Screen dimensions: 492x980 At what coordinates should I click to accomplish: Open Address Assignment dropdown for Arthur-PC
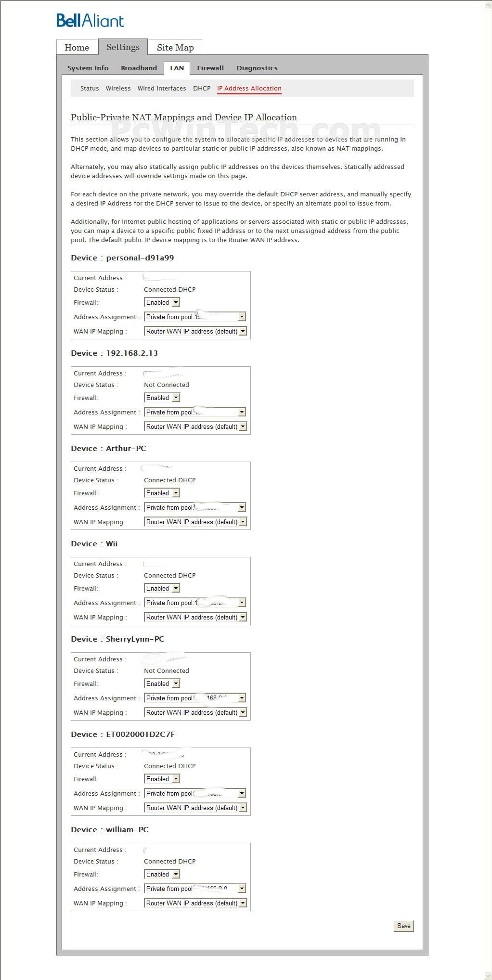pos(195,507)
